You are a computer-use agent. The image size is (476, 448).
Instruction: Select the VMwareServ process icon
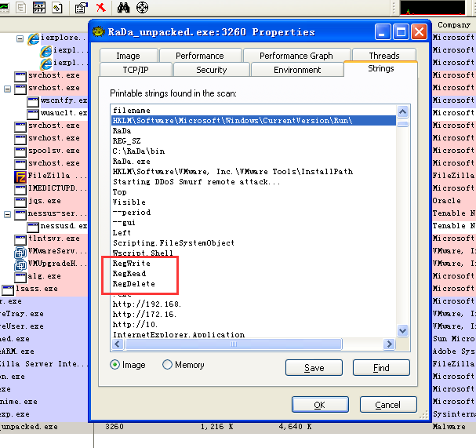(x=20, y=252)
